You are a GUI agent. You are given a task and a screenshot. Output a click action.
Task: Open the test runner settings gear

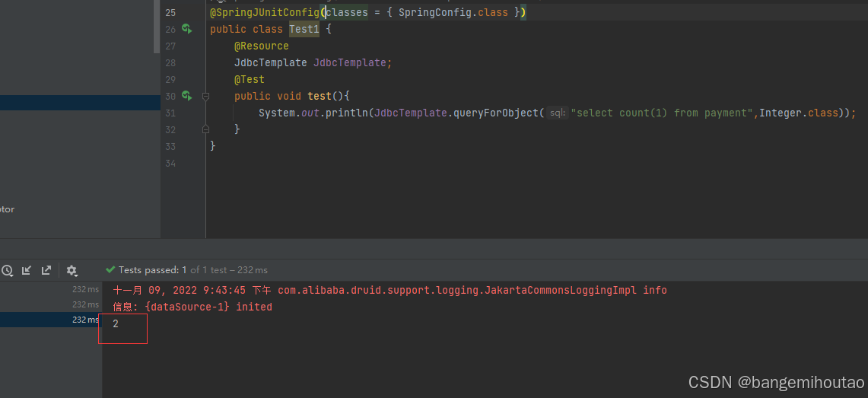72,270
